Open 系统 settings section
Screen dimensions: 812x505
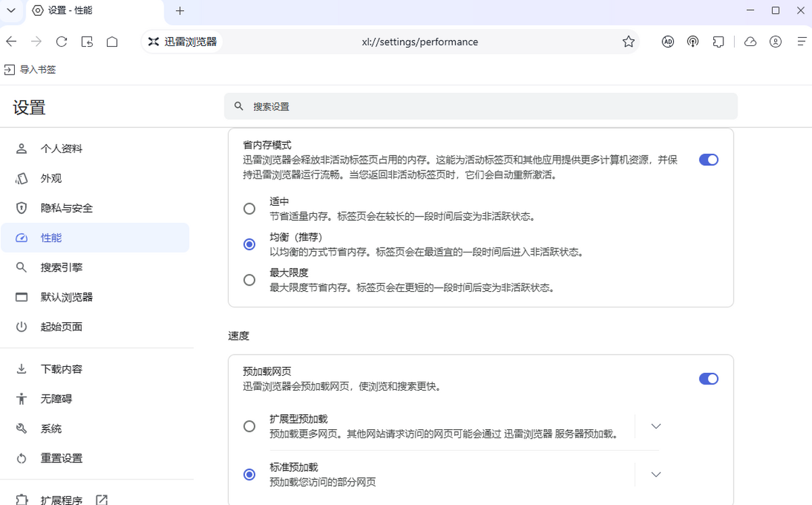click(x=95, y=429)
